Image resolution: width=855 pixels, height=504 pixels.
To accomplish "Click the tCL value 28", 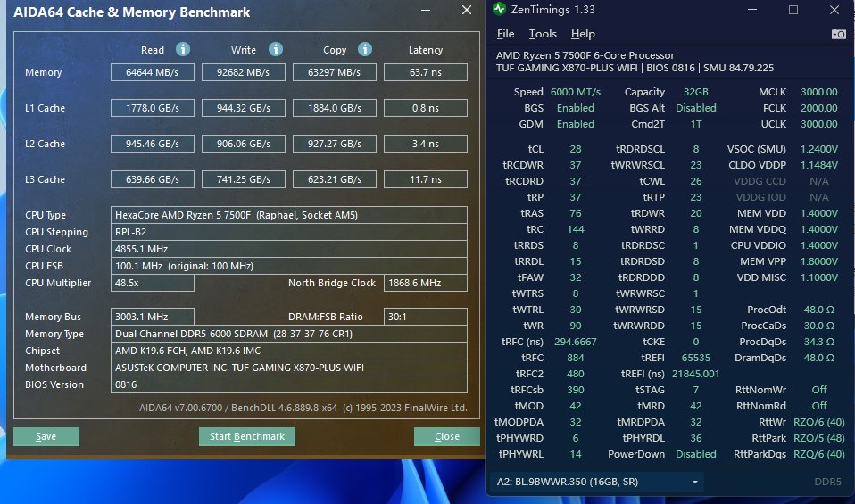I will pos(576,149).
